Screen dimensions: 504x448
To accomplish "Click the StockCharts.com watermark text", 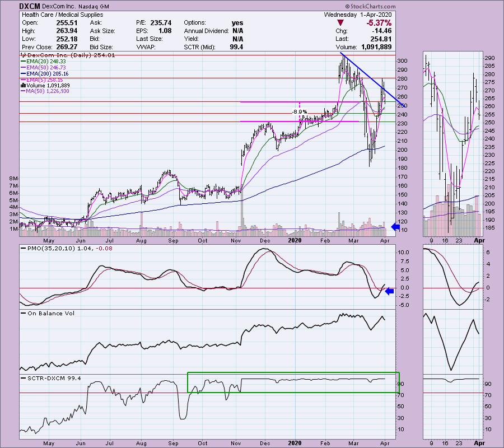I will pos(370,6).
